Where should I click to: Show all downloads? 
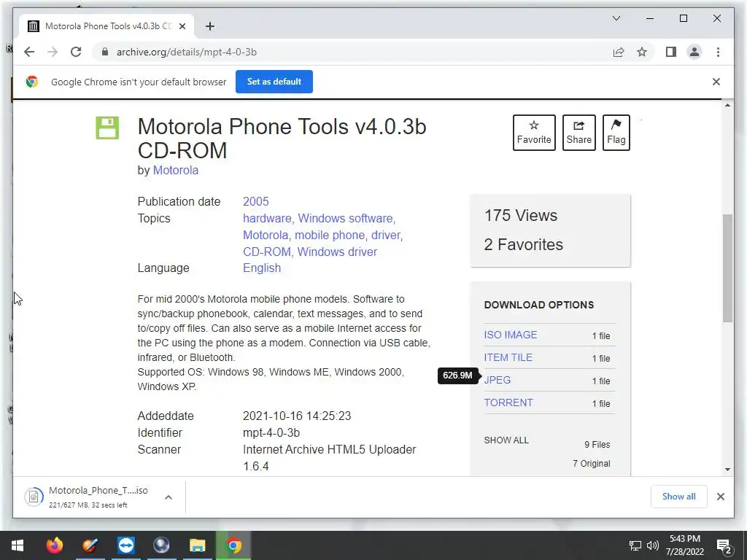point(679,497)
